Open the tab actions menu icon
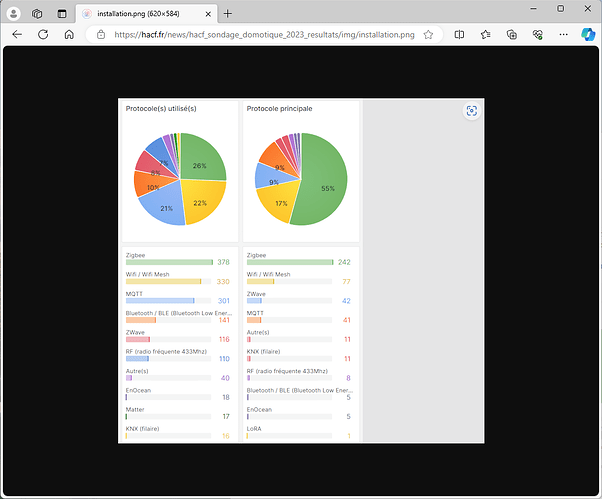602x499 pixels. coord(61,14)
